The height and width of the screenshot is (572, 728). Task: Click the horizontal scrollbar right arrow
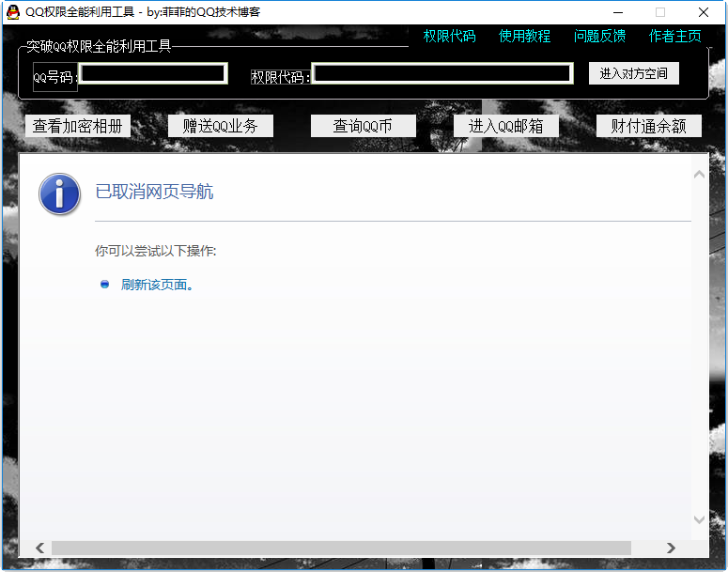(x=671, y=548)
